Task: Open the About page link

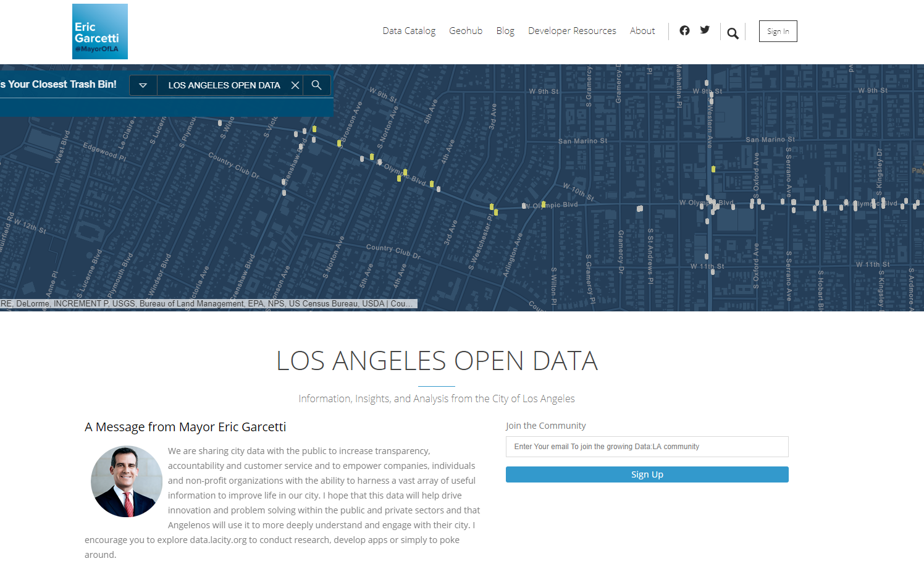Action: (642, 31)
